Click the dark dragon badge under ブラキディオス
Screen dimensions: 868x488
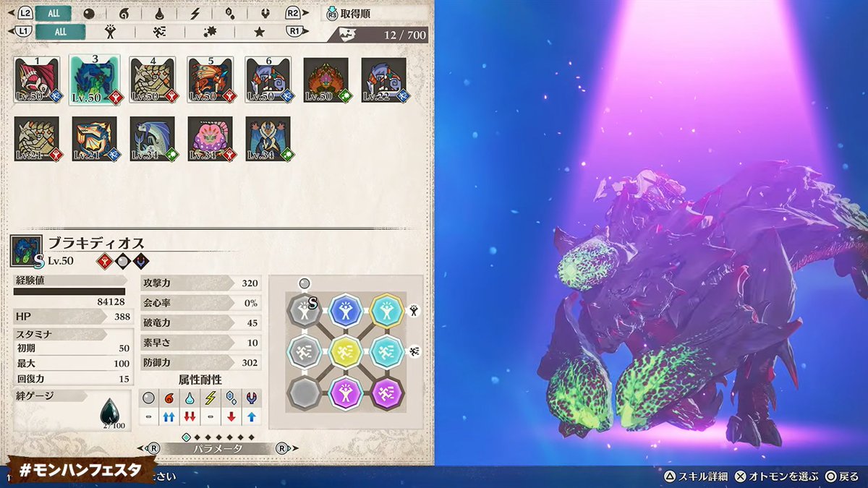coord(140,261)
